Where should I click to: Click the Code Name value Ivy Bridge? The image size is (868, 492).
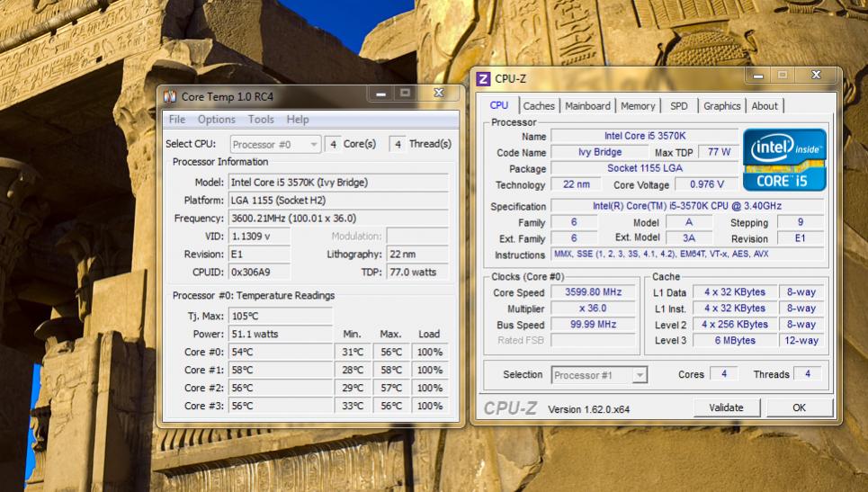point(600,152)
